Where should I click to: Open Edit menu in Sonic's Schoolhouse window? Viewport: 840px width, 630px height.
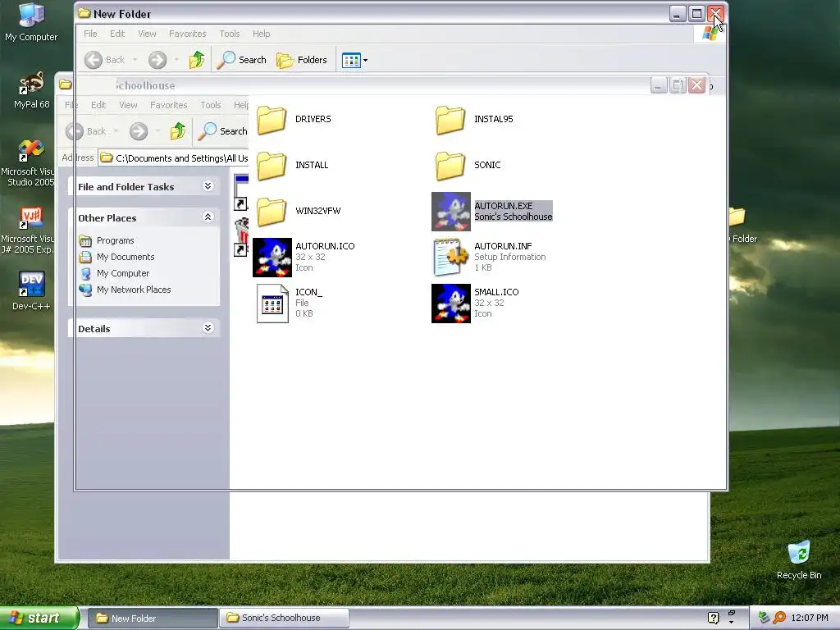point(98,105)
